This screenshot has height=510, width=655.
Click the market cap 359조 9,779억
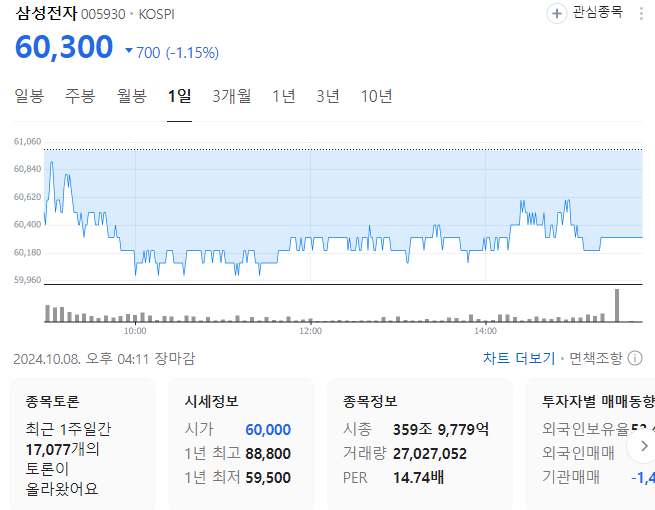click(x=441, y=429)
